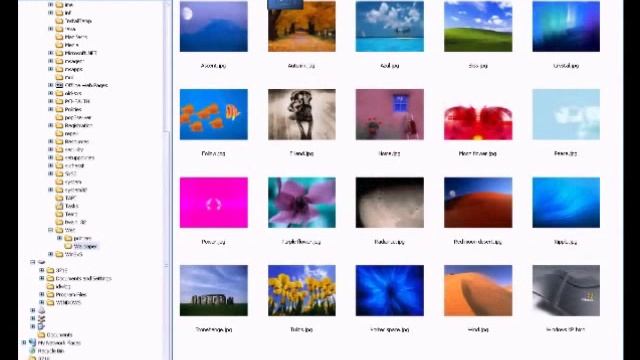Expand the WinSxS folder node

pos(51,254)
